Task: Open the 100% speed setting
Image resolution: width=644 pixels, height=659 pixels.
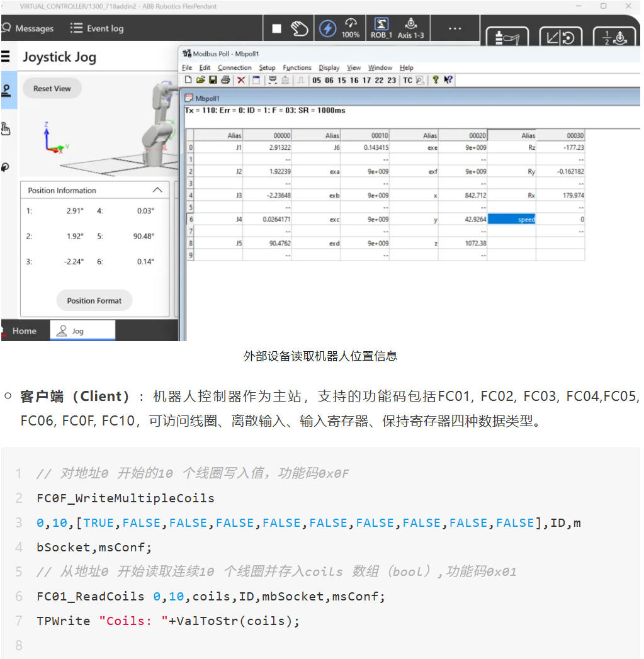Action: 351,29
